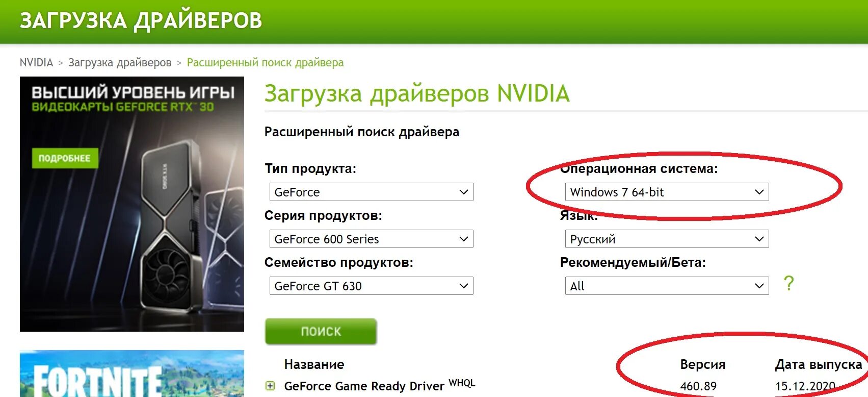Image resolution: width=868 pixels, height=397 pixels.
Task: Open the Fortnite banner image
Action: tap(132, 374)
